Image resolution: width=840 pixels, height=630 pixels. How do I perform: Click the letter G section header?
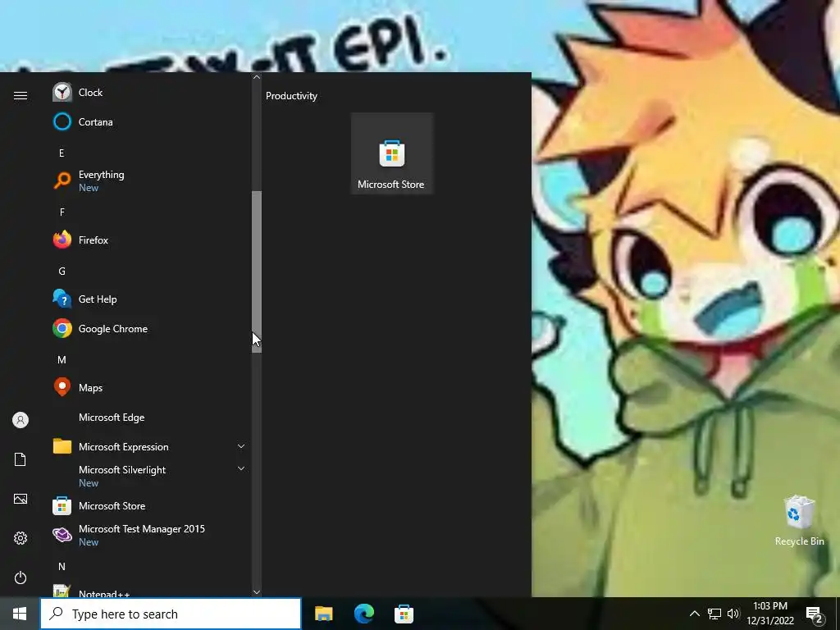pos(62,272)
